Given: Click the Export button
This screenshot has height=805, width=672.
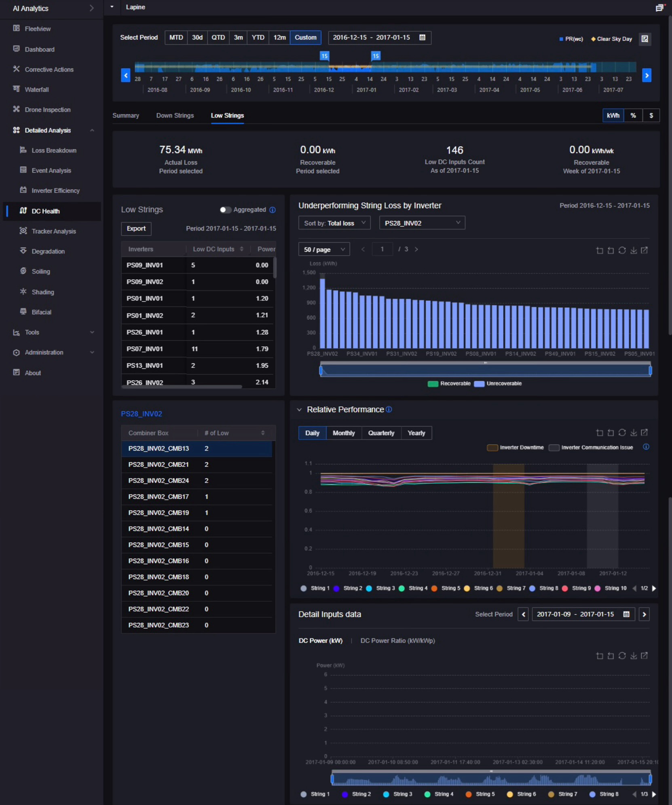Looking at the screenshot, I should pos(136,229).
